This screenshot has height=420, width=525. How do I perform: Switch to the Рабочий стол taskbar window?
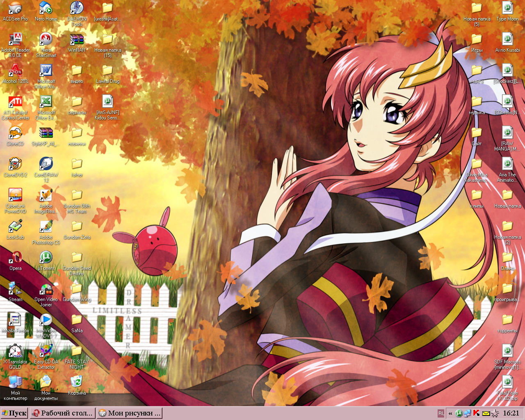tap(63, 413)
